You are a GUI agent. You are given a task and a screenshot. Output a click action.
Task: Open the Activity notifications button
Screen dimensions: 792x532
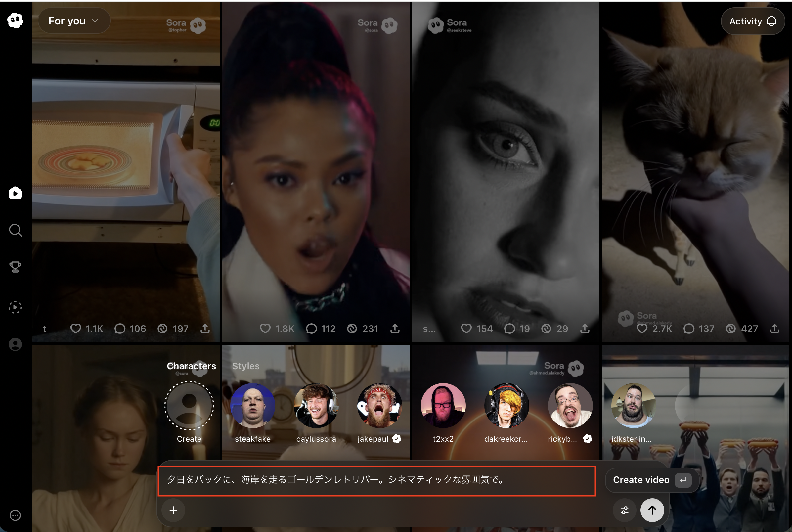coord(752,22)
